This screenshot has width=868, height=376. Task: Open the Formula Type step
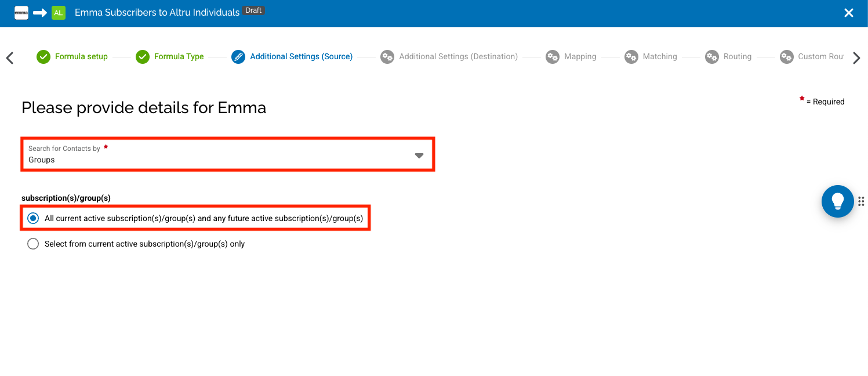[x=179, y=57]
